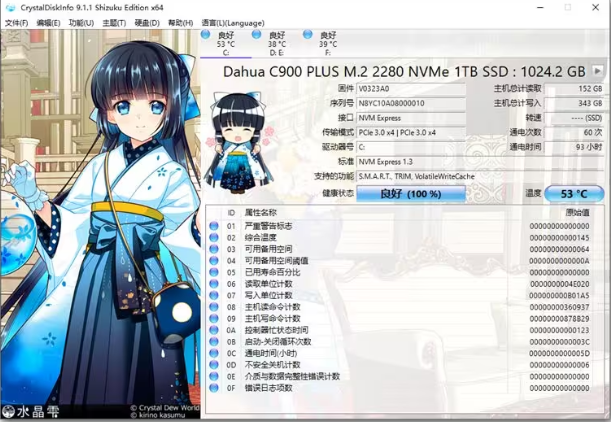Click raw value 0000000000005D
This screenshot has height=422, width=611.
click(559, 353)
